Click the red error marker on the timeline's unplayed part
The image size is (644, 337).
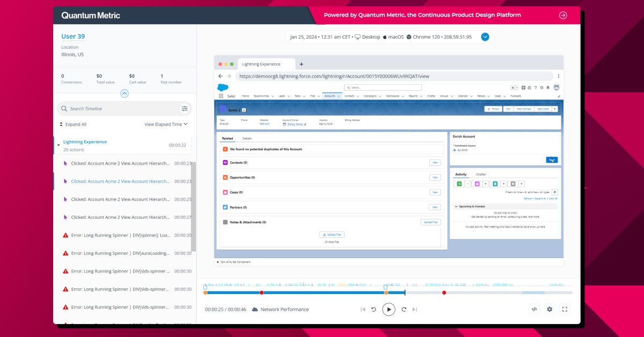444,292
